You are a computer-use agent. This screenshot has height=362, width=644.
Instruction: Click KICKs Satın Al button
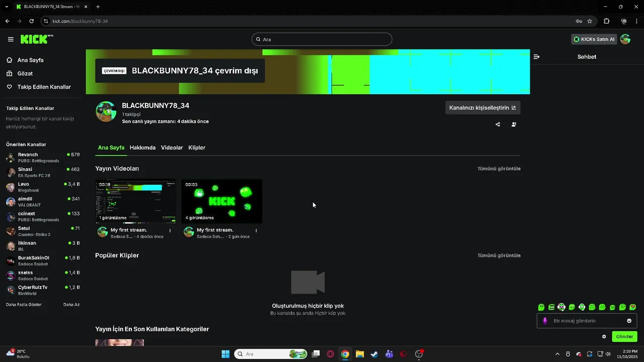pos(594,39)
